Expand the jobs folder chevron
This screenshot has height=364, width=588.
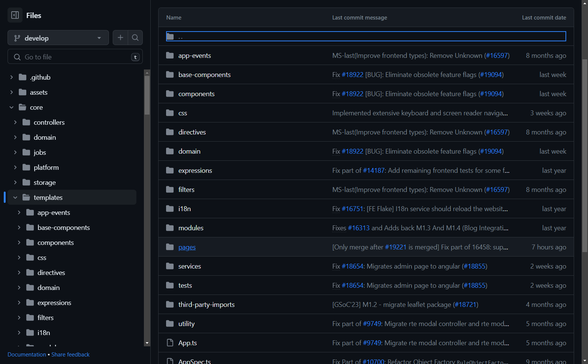[x=15, y=152]
